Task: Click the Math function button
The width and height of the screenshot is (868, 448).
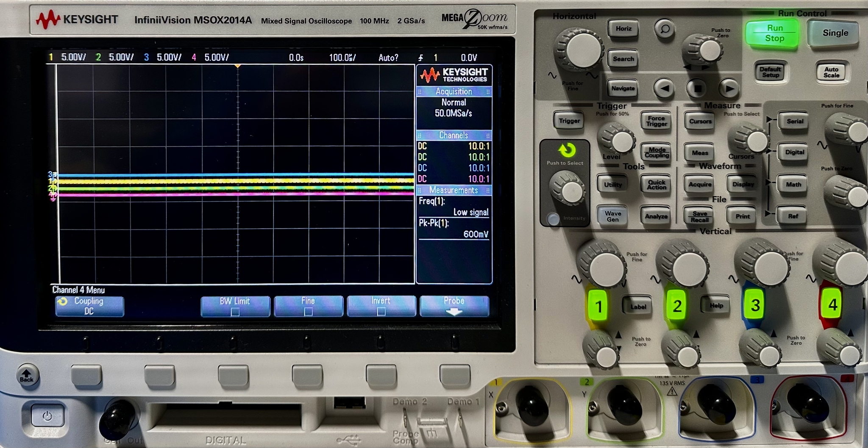Action: [x=793, y=185]
